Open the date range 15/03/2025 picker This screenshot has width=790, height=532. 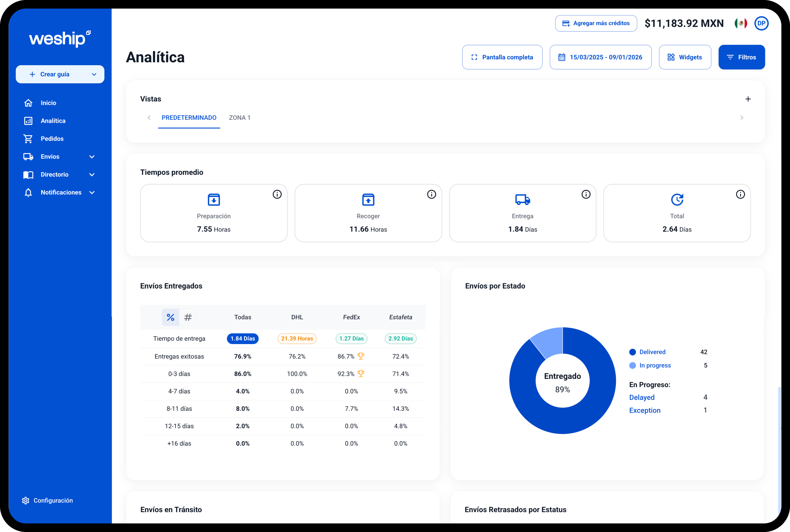[600, 57]
